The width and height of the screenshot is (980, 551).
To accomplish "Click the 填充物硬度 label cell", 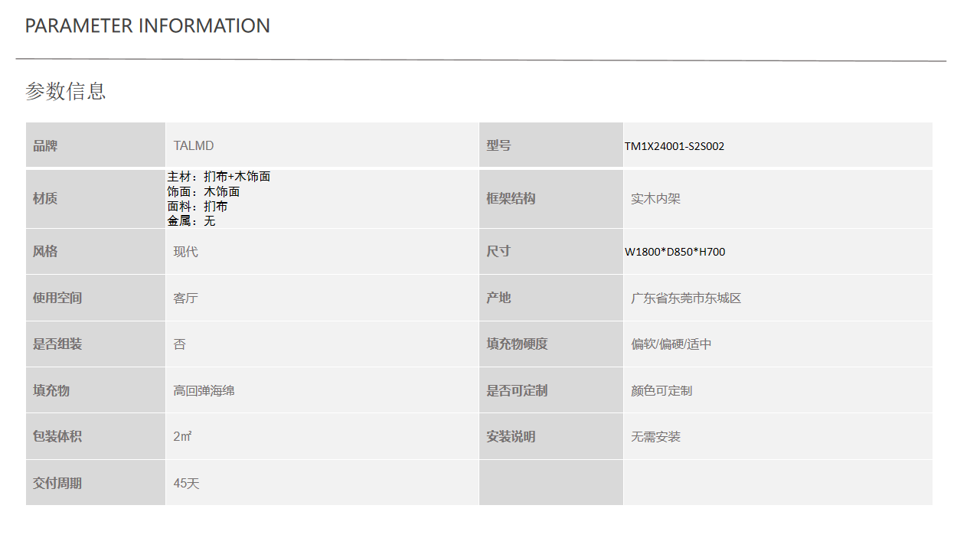I will coord(517,344).
